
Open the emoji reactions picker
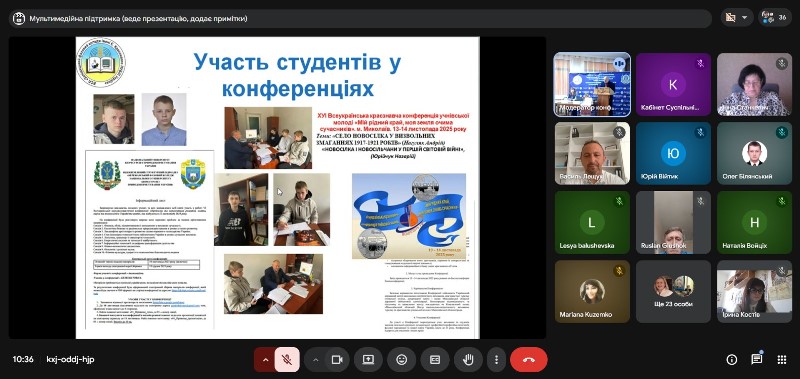click(402, 360)
